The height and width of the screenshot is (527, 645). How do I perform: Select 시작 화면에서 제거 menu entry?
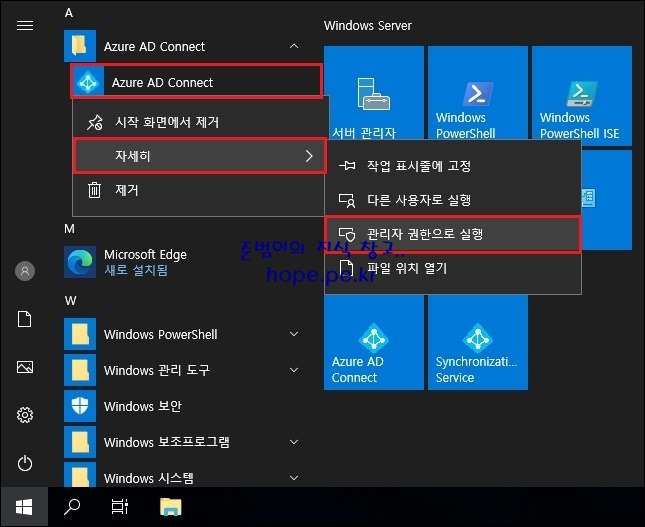[200, 122]
